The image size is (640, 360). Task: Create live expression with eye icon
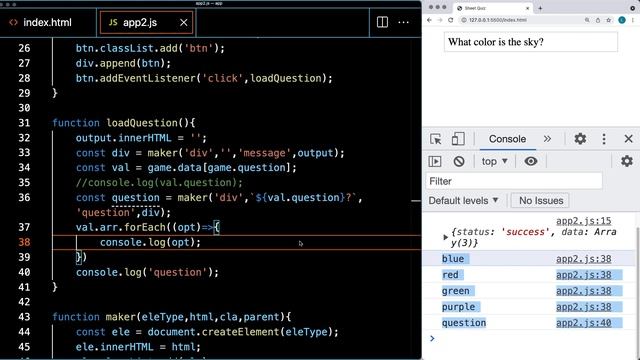[531, 161]
